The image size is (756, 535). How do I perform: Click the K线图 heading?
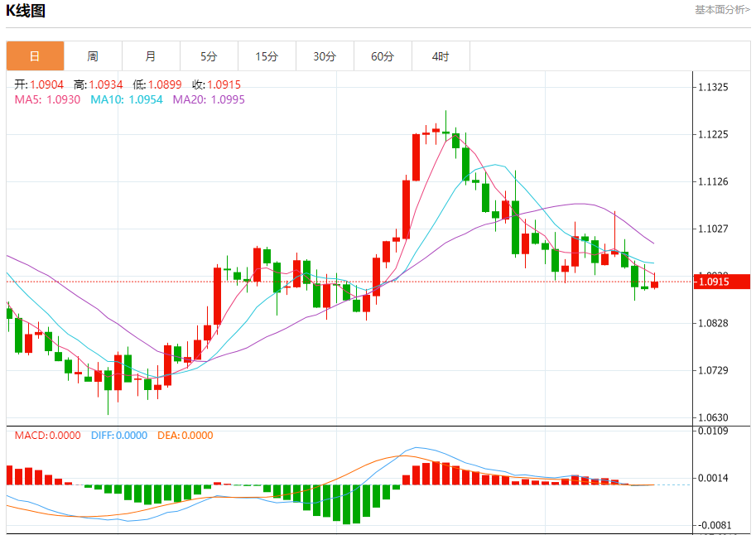(x=26, y=11)
